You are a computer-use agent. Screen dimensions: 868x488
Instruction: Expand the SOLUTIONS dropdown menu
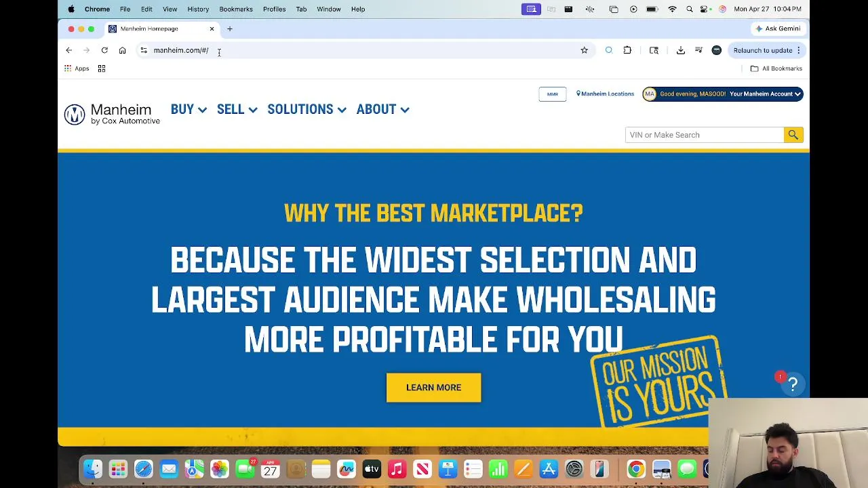pyautogui.click(x=307, y=110)
